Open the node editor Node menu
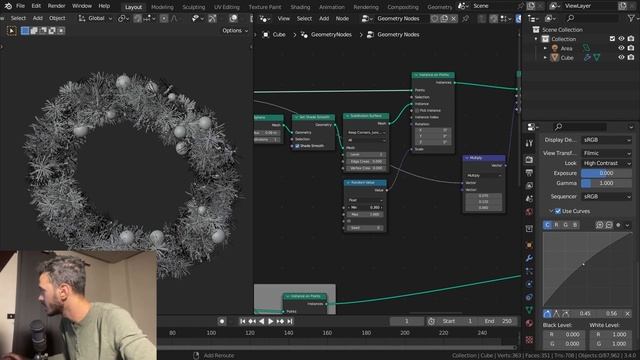The width and height of the screenshot is (640, 360). [x=342, y=19]
